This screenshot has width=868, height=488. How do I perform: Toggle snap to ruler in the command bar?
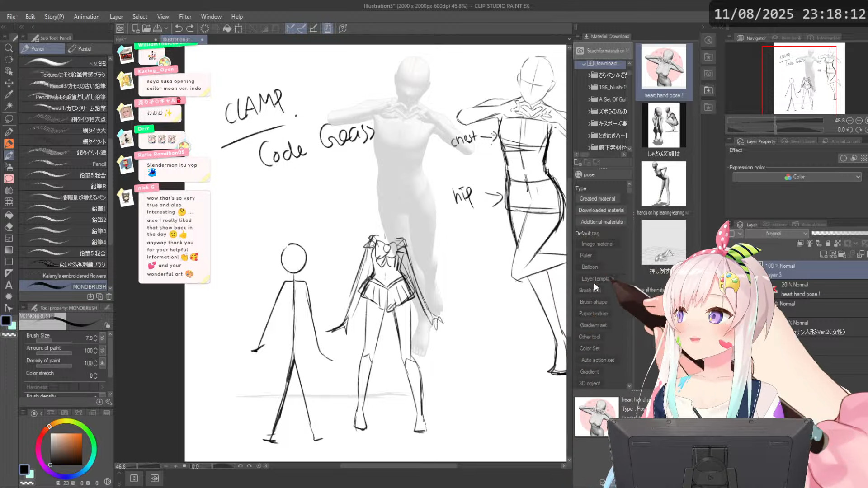tap(290, 28)
